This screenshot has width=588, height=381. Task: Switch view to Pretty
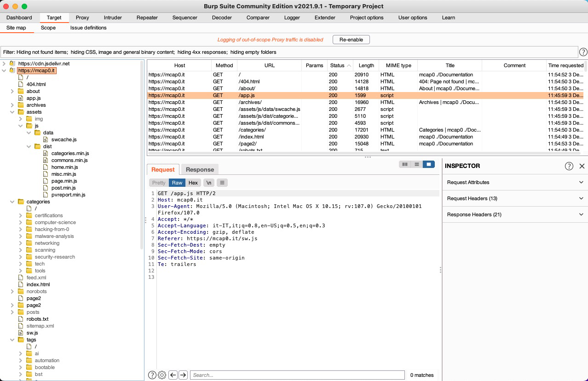[159, 183]
